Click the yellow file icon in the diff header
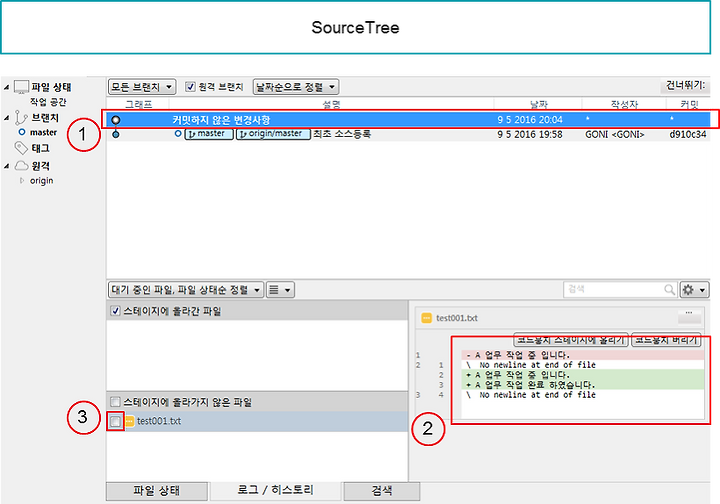 pyautogui.click(x=427, y=318)
